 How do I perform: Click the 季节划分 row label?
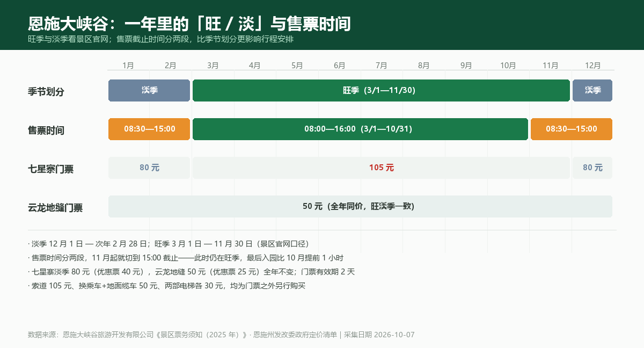pyautogui.click(x=46, y=92)
